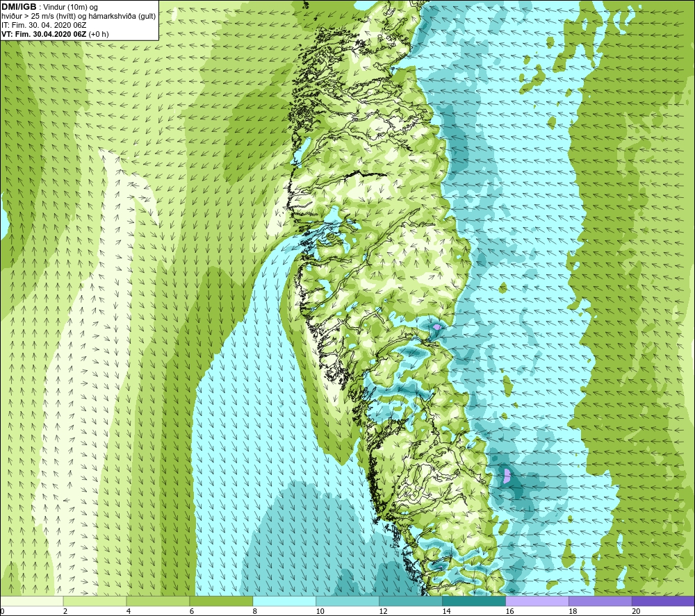This screenshot has width=695, height=616.
Task: Click the '(+0 h)' forecast offset text
Action: [x=99, y=34]
